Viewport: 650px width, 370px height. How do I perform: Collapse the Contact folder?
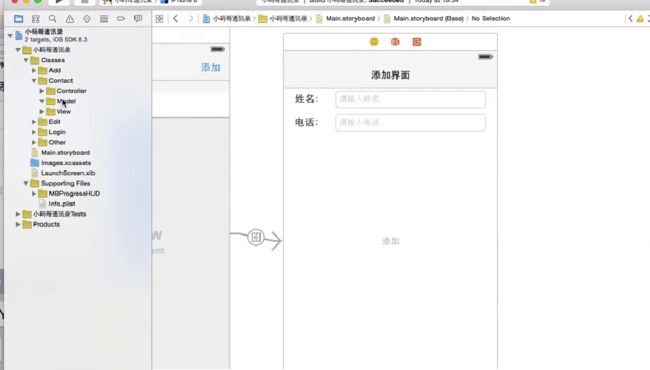[x=34, y=81]
